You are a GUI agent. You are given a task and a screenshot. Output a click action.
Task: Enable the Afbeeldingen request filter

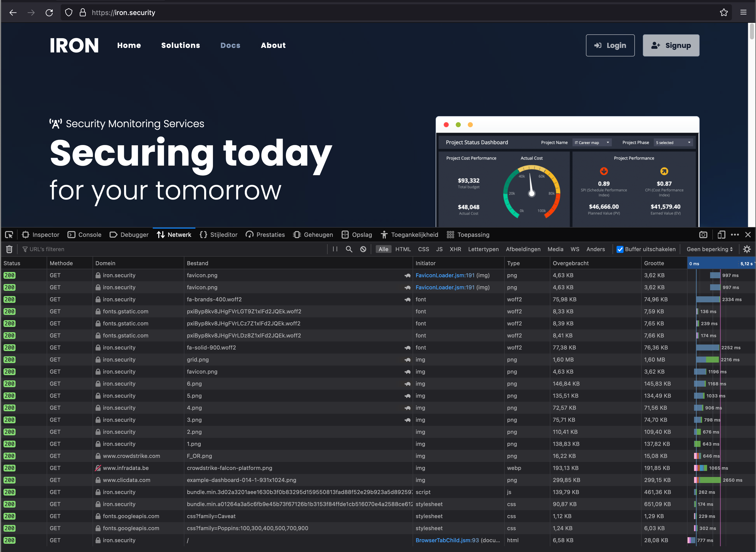tap(523, 249)
